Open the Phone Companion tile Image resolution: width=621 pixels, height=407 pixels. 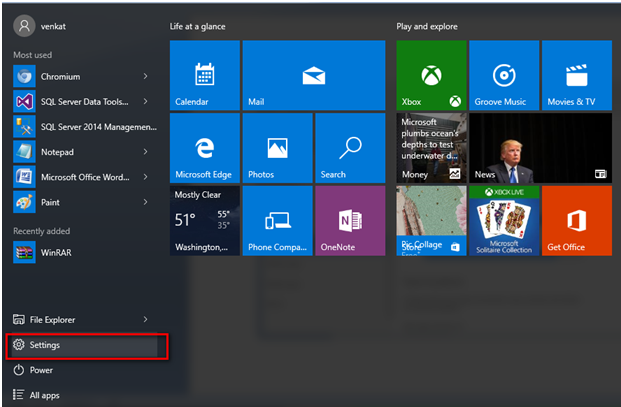[x=277, y=221]
